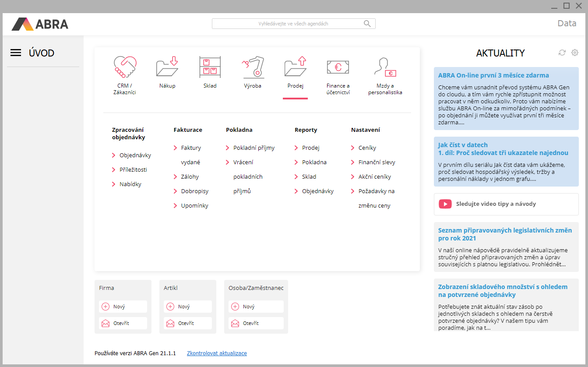Open Aktuality settings gear icon
Viewport: 588px width, 367px height.
[575, 53]
